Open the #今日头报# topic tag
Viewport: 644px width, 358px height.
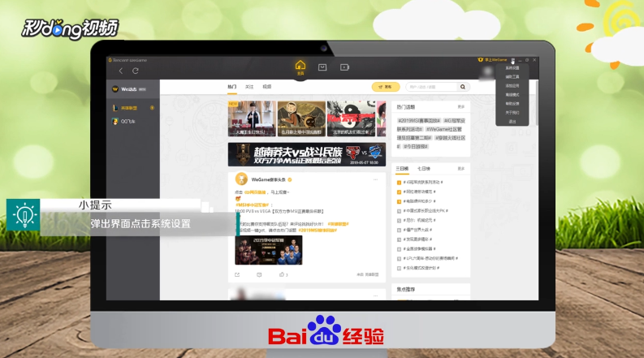click(416, 146)
